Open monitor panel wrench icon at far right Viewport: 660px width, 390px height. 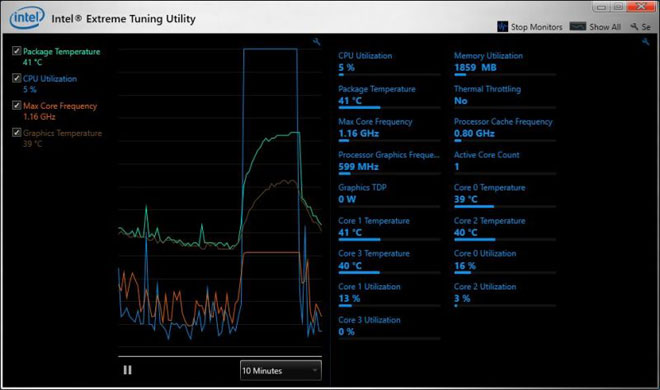tap(646, 42)
